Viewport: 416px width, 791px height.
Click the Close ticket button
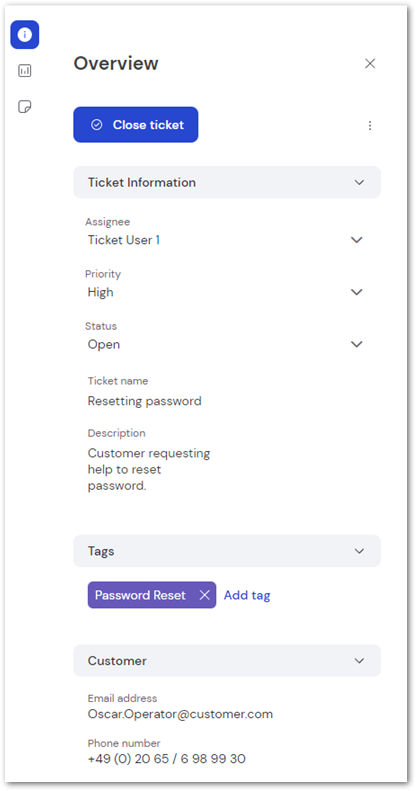[x=136, y=125]
